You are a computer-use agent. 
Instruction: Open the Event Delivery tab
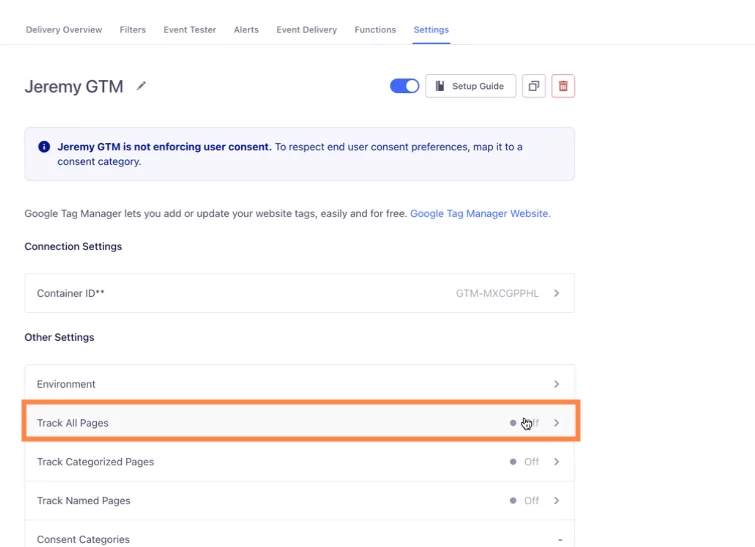point(307,30)
